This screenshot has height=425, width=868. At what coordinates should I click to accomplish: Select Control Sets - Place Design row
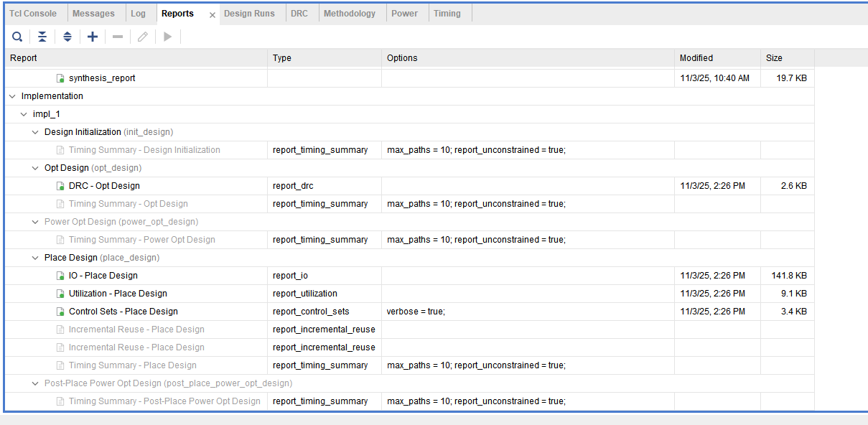[x=409, y=312]
